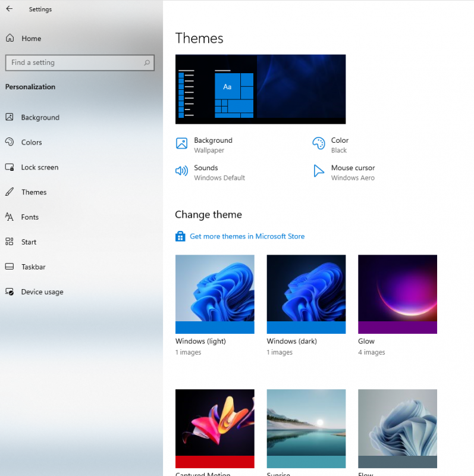Click the Colors palette icon in sidebar
Screen dimensions: 474x476
[10, 142]
